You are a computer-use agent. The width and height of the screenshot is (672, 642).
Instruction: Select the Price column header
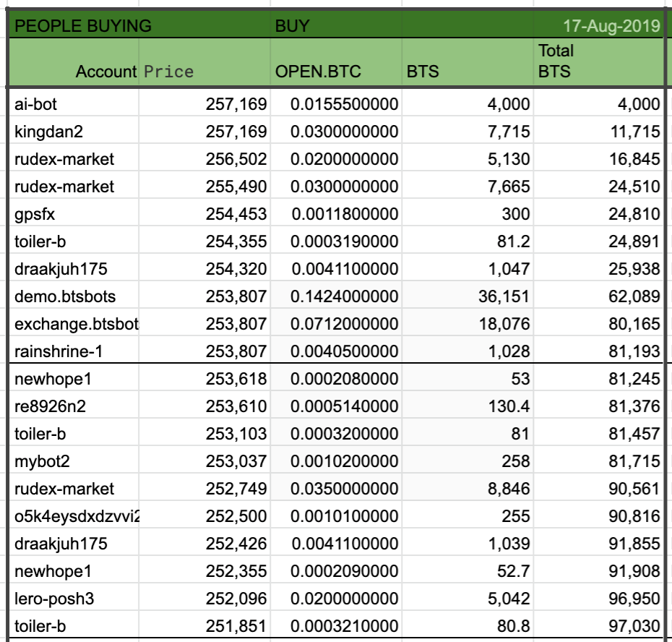tap(205, 62)
